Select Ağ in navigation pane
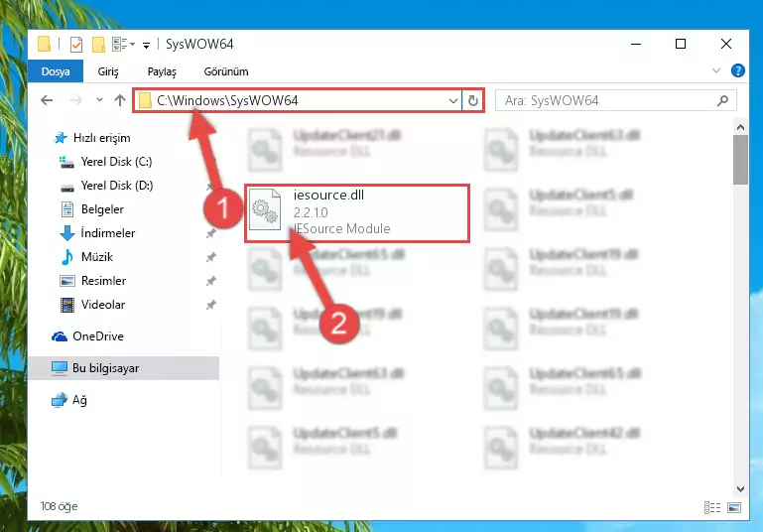The width and height of the screenshot is (763, 532). click(79, 400)
